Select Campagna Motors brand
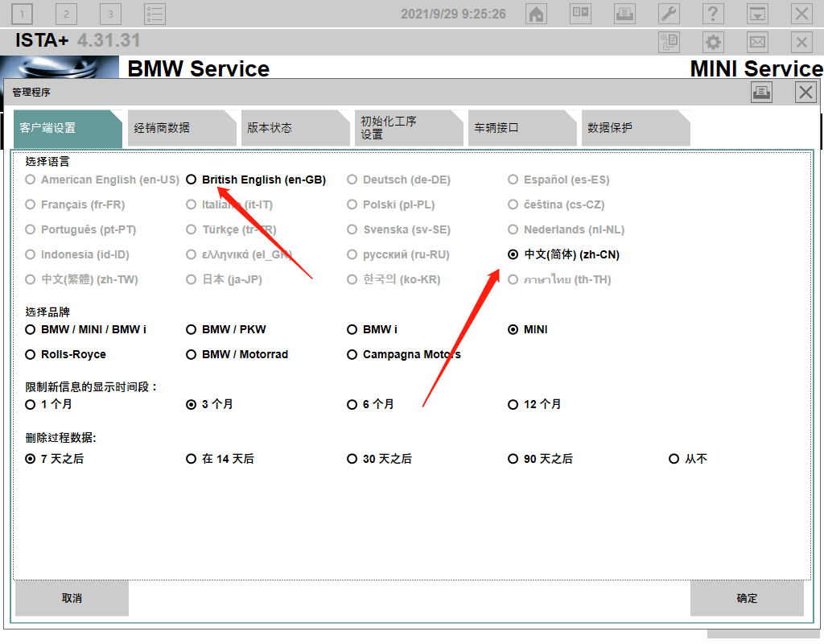This screenshot has height=644, width=824. click(404, 354)
